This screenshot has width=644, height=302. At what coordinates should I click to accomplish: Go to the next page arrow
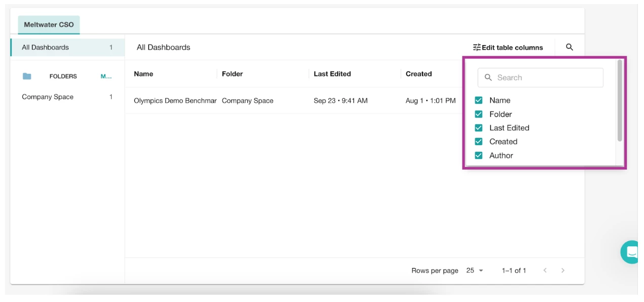pyautogui.click(x=563, y=271)
